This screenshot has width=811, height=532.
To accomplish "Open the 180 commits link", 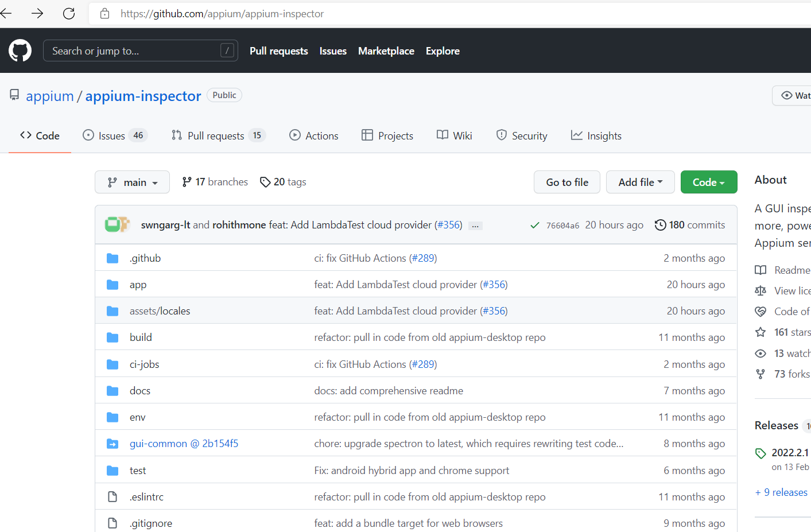I will pos(690,225).
